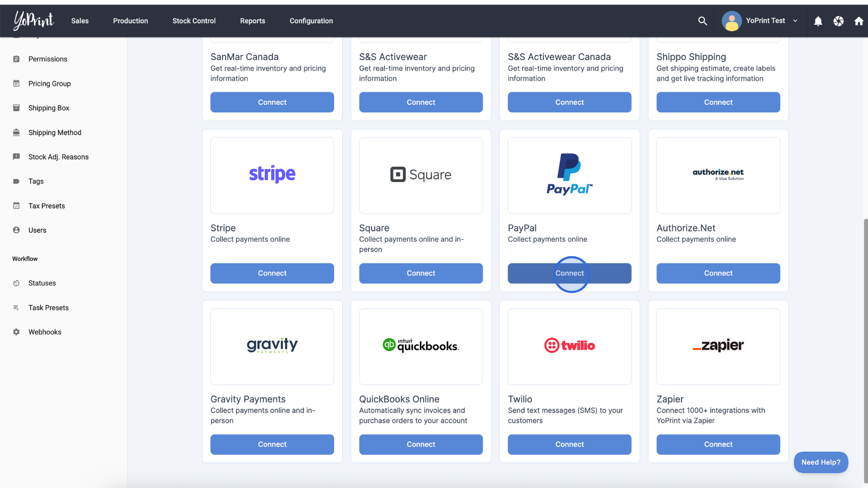
Task: Expand the YoPrint Test account dropdown arrow
Action: [795, 21]
